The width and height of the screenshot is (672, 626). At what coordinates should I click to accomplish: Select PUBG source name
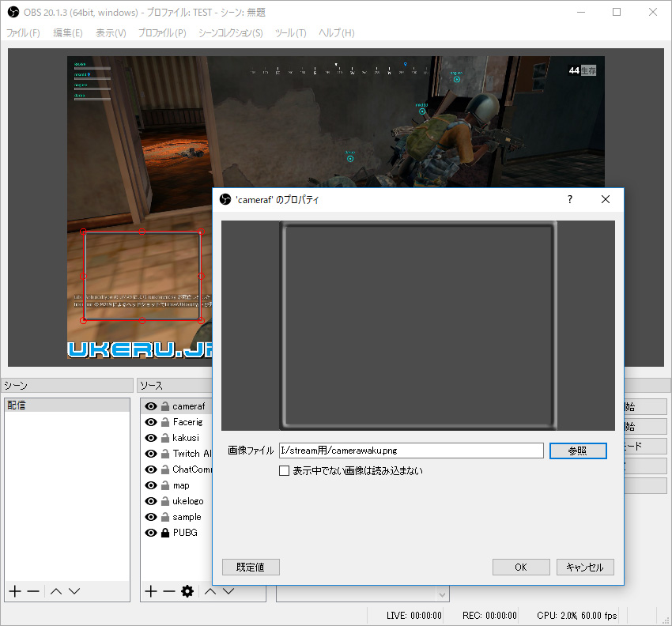185,533
